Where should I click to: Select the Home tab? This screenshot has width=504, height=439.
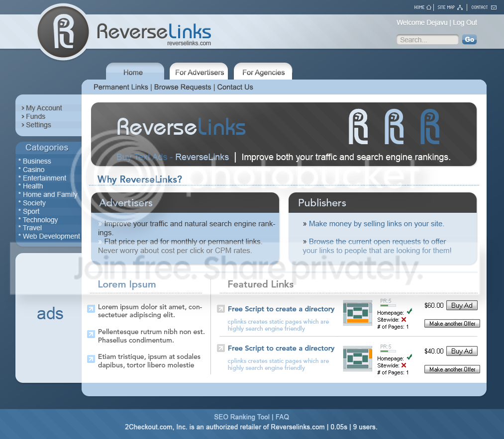coord(135,72)
